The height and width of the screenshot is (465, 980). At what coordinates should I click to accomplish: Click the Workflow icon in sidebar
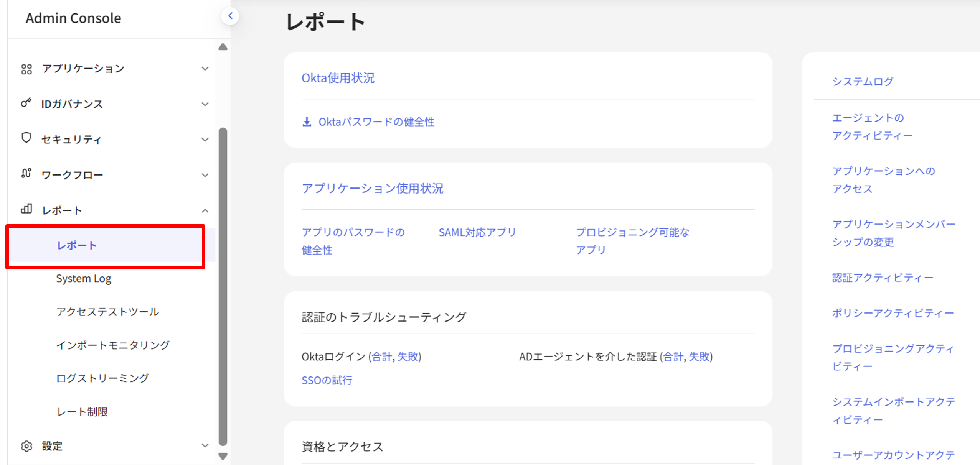click(x=26, y=173)
